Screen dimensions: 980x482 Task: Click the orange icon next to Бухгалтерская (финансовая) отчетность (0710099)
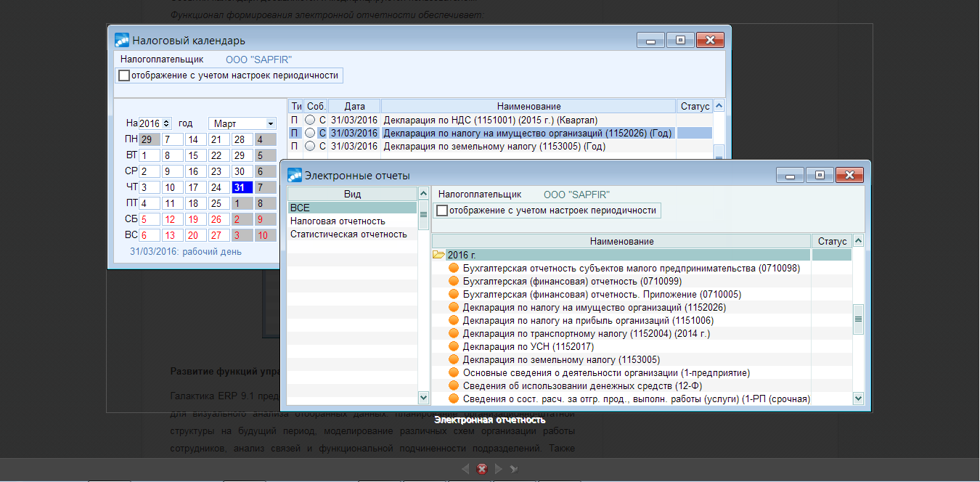tap(454, 281)
